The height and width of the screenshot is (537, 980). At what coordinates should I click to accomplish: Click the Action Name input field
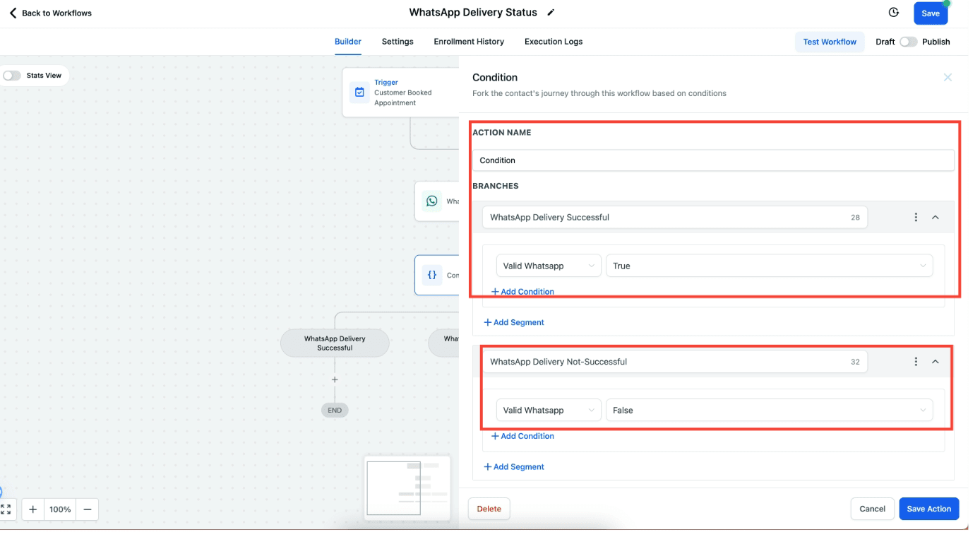(x=713, y=160)
